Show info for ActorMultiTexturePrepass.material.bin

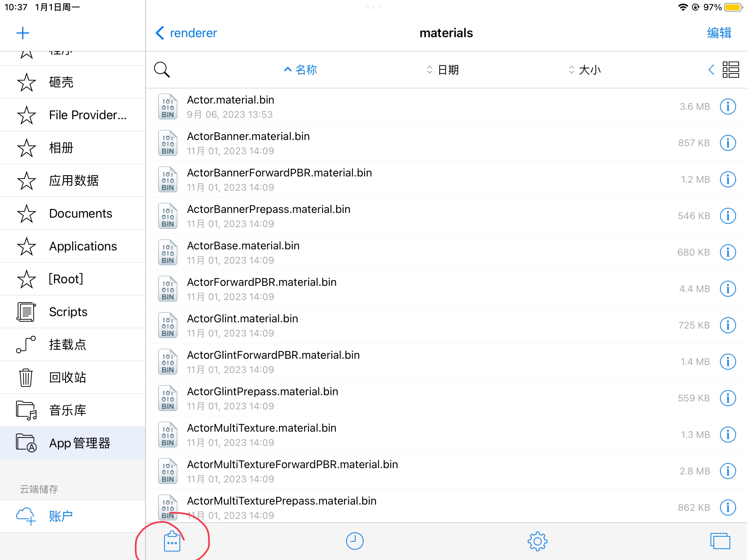point(728,507)
